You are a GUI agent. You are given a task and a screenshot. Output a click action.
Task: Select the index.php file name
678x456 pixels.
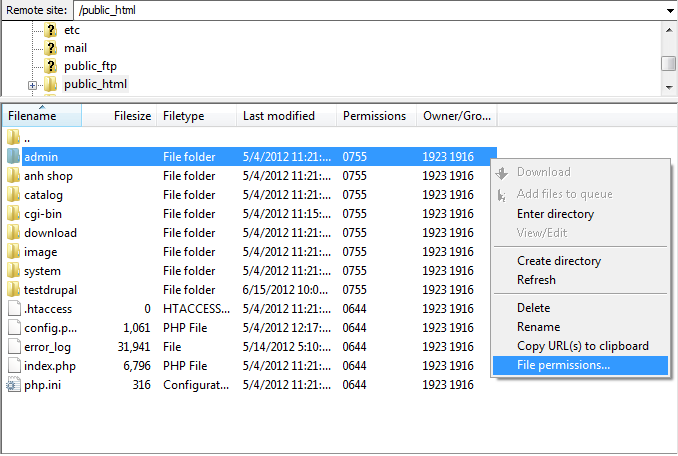coord(50,366)
